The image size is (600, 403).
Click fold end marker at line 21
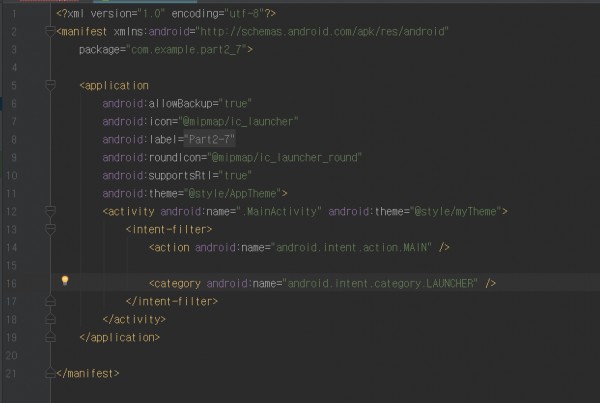50,373
